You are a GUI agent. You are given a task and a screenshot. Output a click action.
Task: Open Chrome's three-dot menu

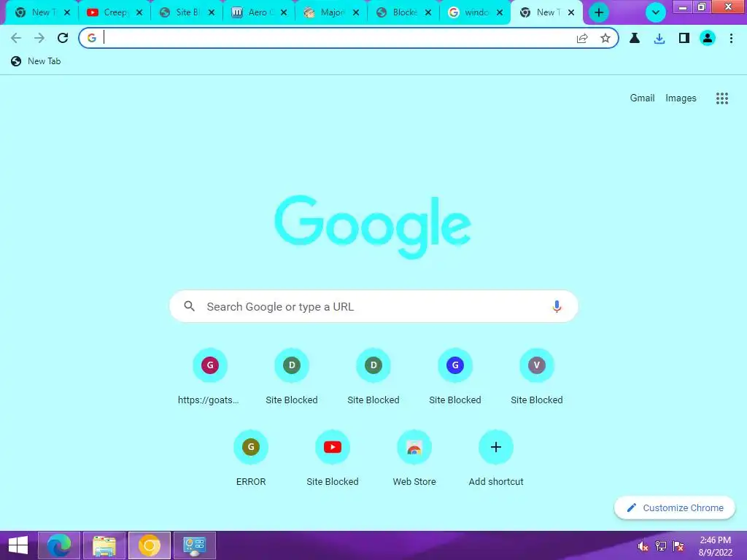tap(731, 38)
